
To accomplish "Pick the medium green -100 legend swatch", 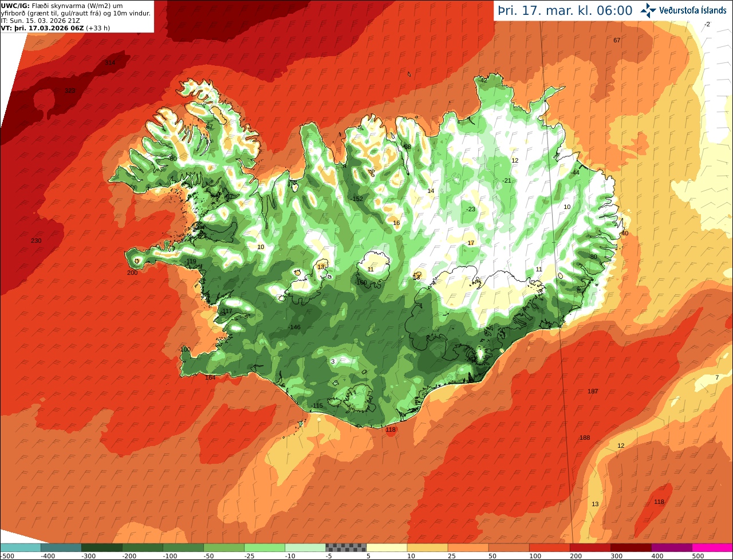I will point(183,547).
